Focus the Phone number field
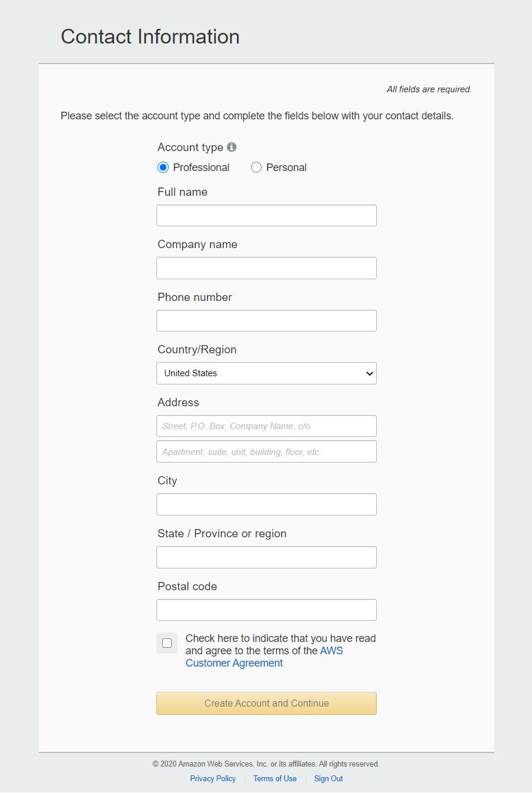The height and width of the screenshot is (793, 532). (x=266, y=320)
